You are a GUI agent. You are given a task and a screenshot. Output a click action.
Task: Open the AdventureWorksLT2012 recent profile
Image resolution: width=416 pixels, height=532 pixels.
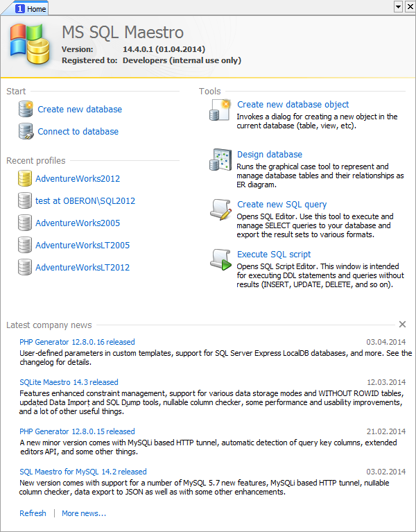(x=83, y=268)
